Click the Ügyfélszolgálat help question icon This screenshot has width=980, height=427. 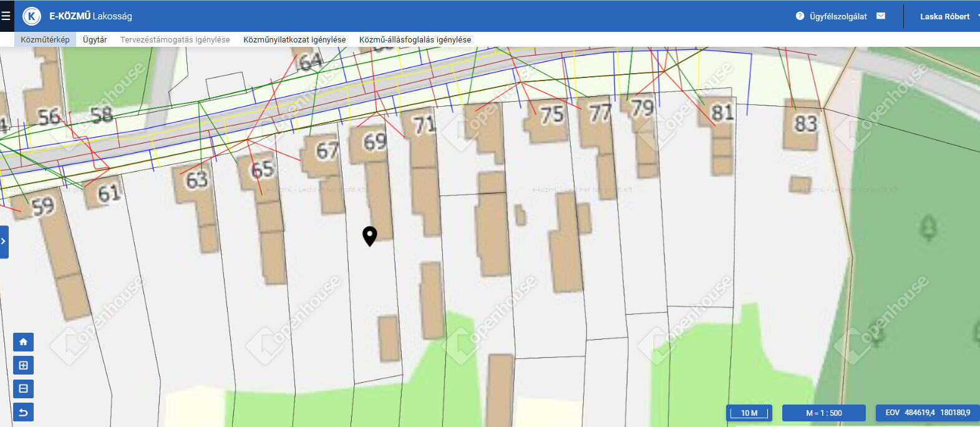pos(800,16)
